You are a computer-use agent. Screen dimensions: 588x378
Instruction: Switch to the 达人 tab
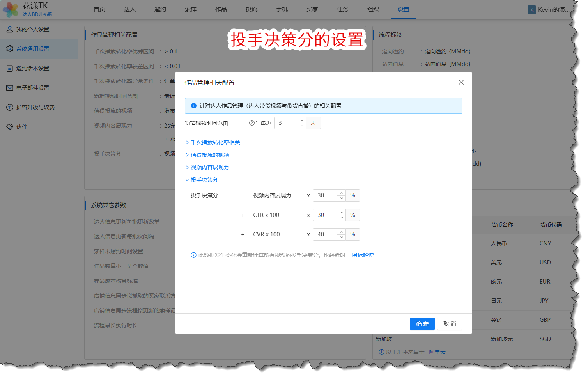coord(129,9)
